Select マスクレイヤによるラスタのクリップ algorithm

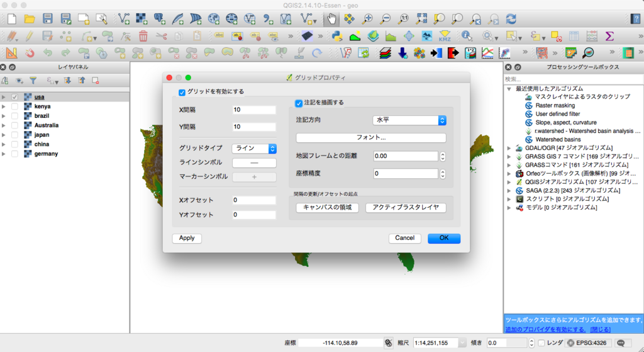[582, 96]
